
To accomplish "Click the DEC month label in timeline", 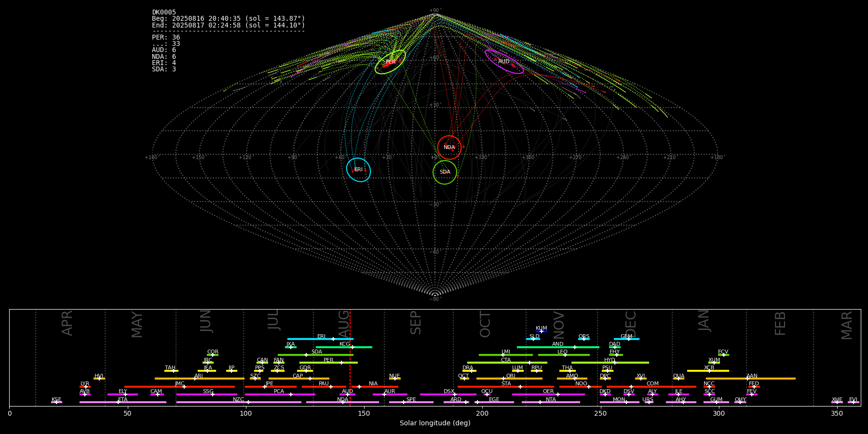I will 631,324.
